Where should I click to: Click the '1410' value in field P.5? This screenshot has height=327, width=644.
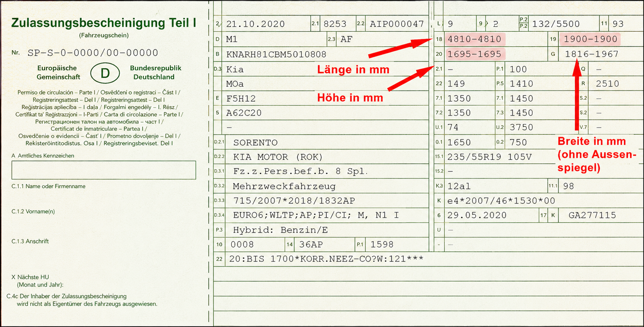click(521, 84)
